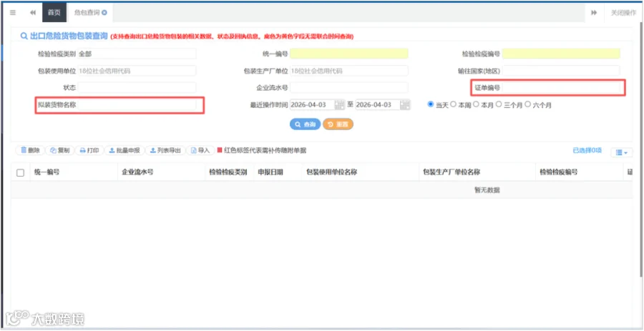Open the 关闭操作 menu
The height and width of the screenshot is (331, 644).
[x=623, y=13]
